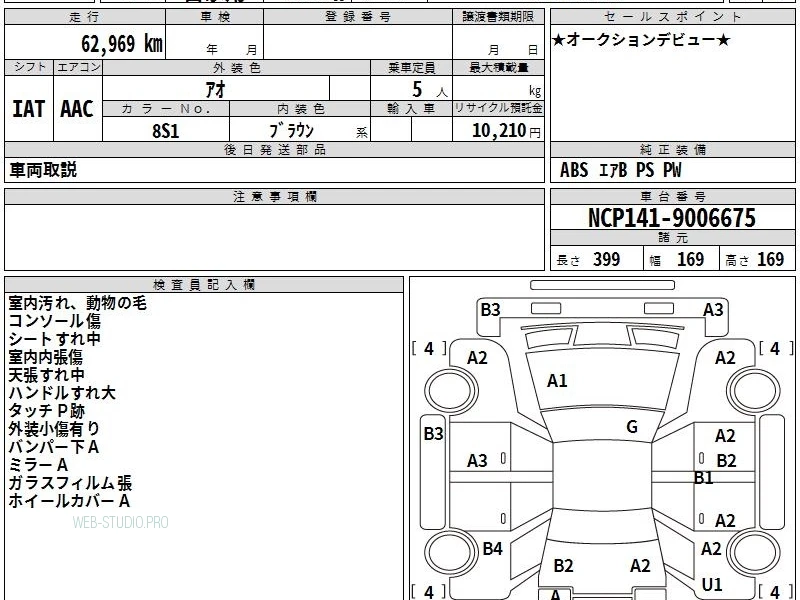Image resolution: width=800 pixels, height=600 pixels.
Task: Select the 外装色 header
Action: 237,67
